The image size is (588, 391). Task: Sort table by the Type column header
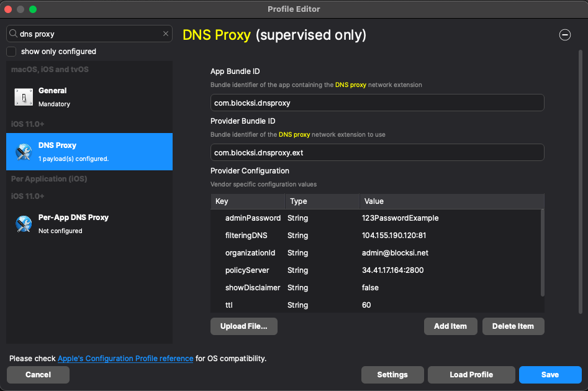[322, 201]
